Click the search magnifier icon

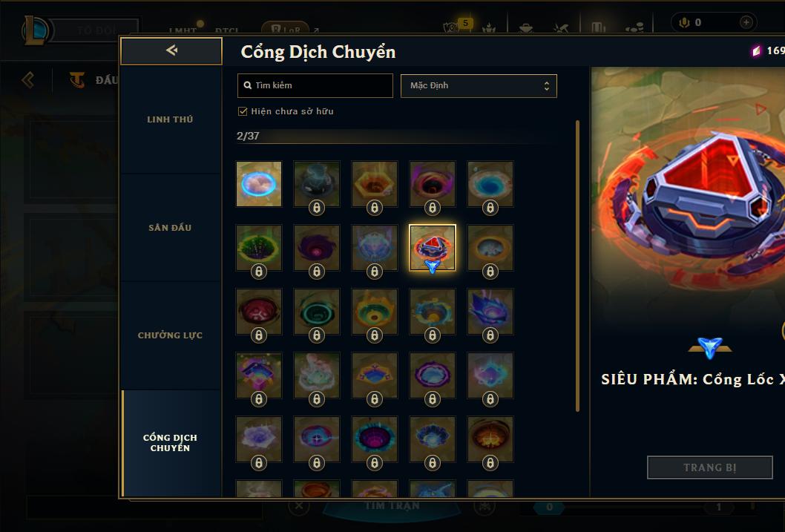[247, 85]
